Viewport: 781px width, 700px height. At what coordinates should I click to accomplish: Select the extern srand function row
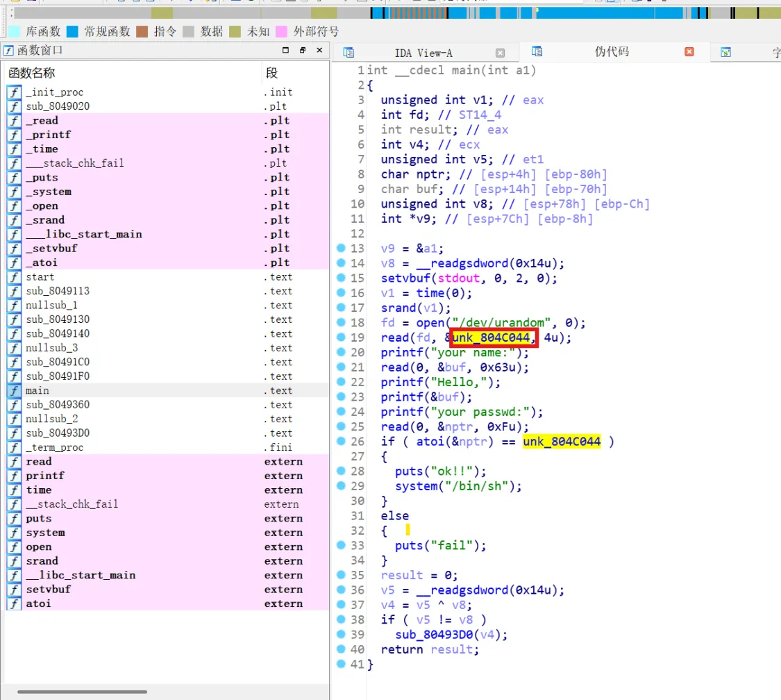coord(167,561)
